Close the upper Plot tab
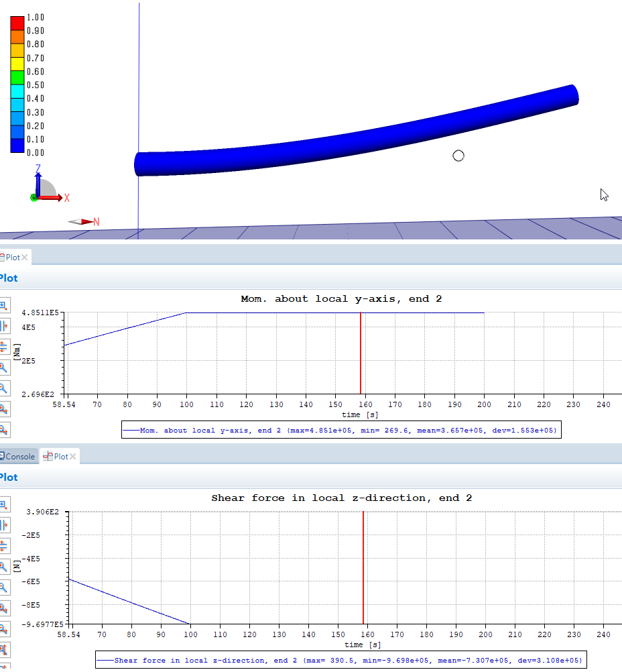 25,258
